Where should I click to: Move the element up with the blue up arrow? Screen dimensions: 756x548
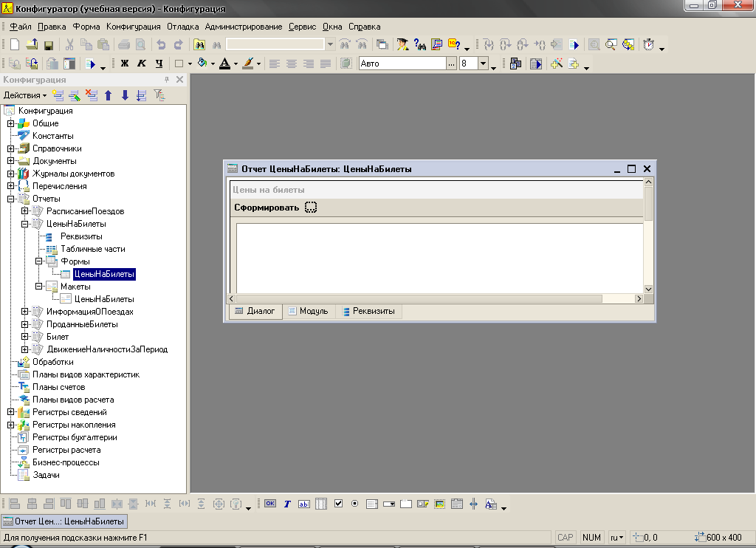pos(109,95)
